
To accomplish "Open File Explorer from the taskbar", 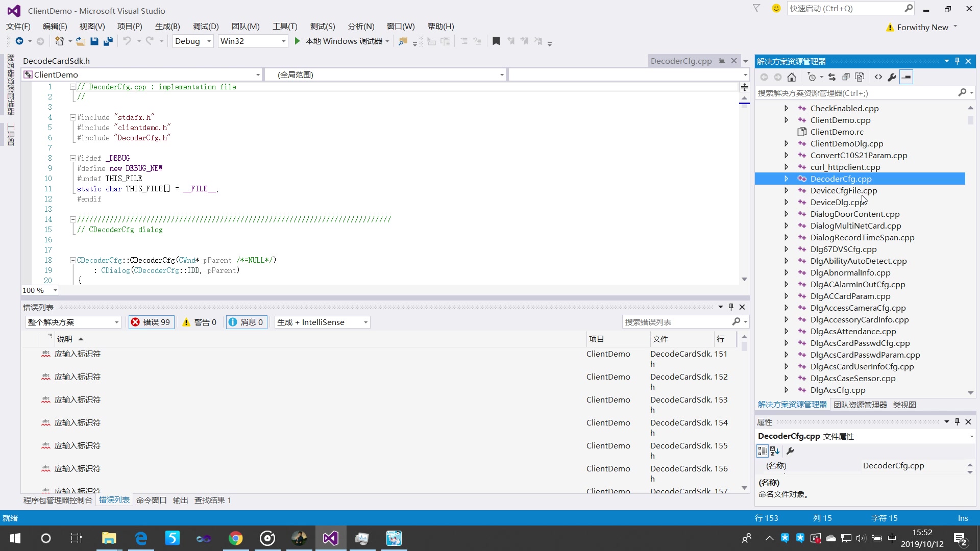I will (x=109, y=538).
